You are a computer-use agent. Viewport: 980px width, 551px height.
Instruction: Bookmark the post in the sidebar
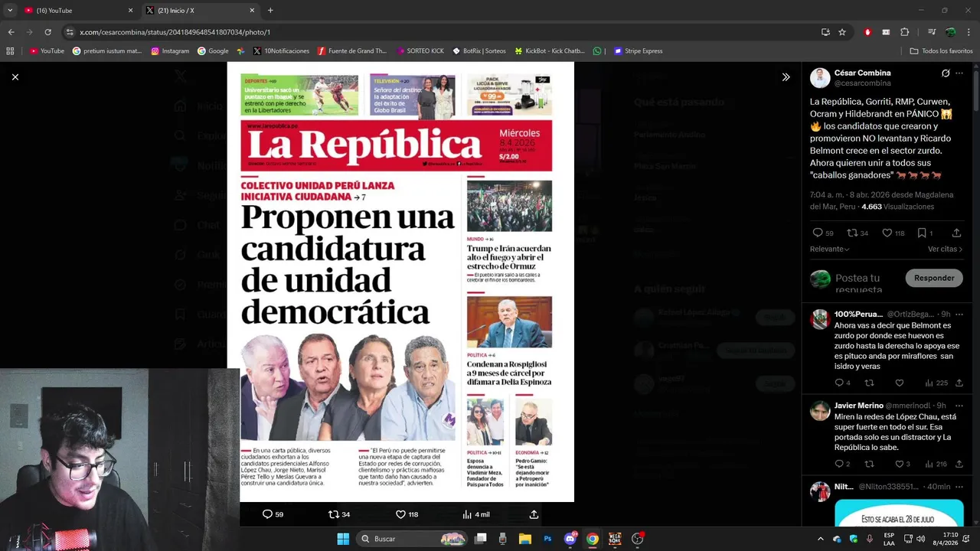[x=922, y=233]
